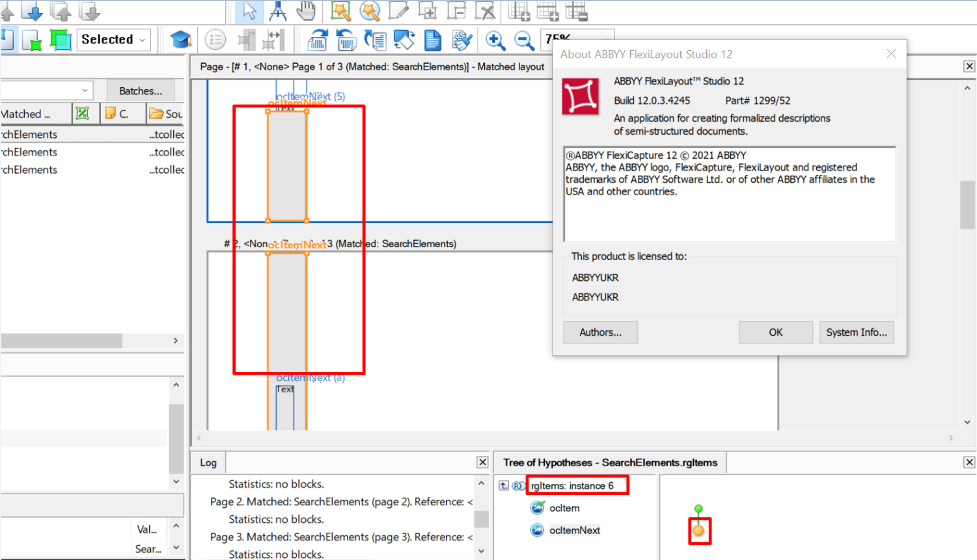Click the second table add separator icon
Image resolution: width=977 pixels, height=560 pixels.
[x=548, y=11]
